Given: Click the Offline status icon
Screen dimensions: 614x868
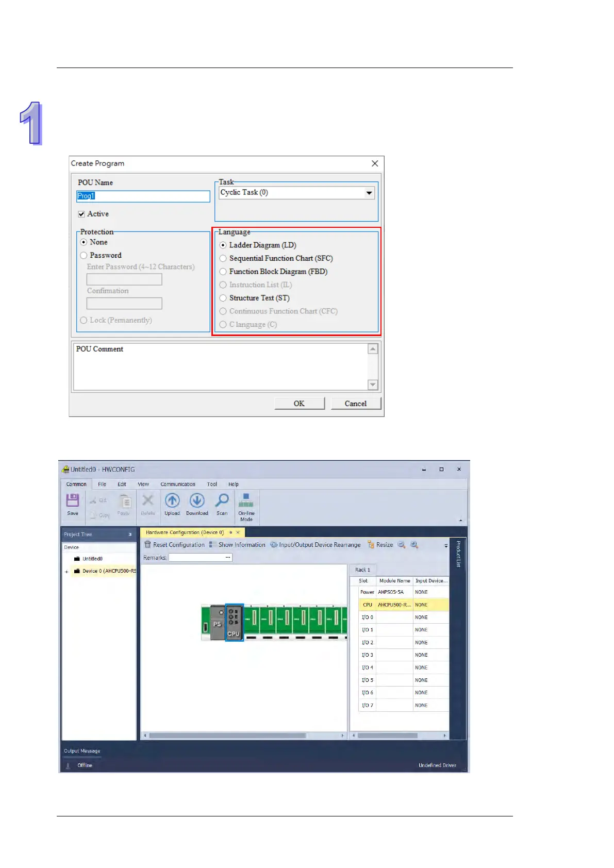Looking at the screenshot, I should [x=68, y=765].
